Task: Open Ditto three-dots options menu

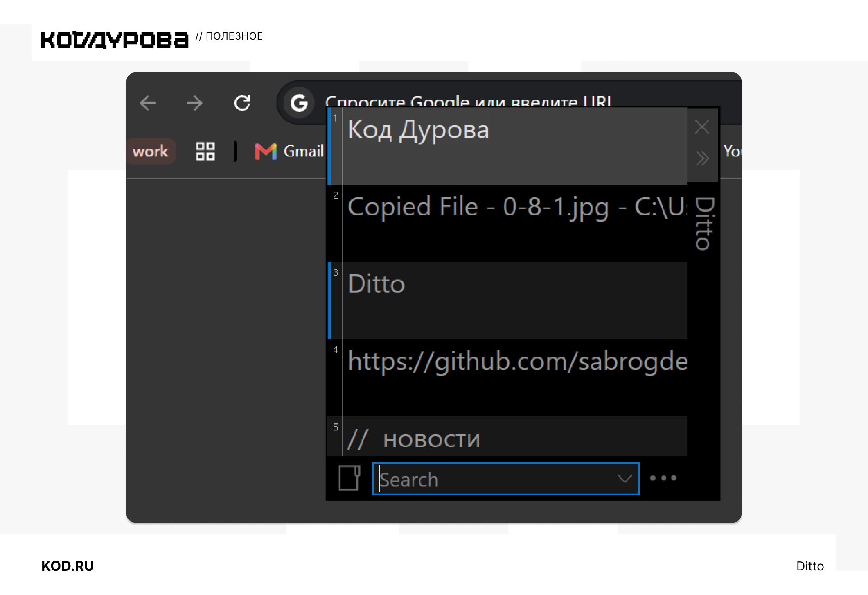Action: [663, 478]
